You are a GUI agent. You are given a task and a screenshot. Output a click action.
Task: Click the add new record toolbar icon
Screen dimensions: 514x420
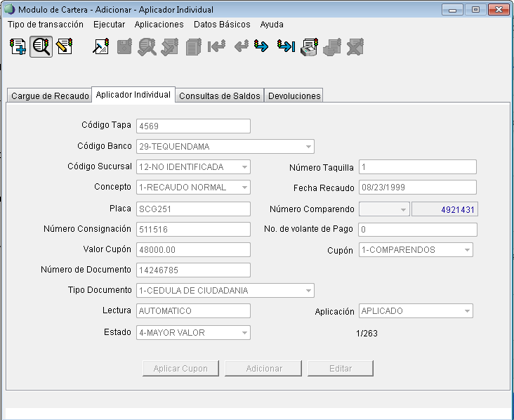tap(18, 47)
